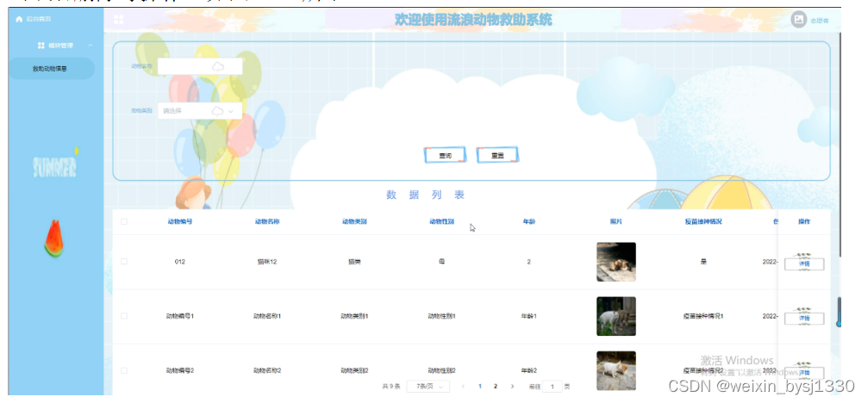Viewport: 868px width, 403px height.
Task: Open 详情 for animal 012
Action: tap(804, 263)
